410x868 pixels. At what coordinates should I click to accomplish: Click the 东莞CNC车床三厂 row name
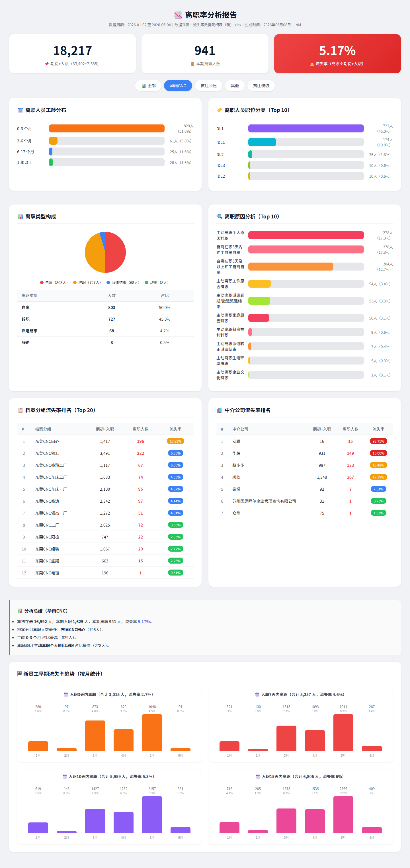(51, 477)
